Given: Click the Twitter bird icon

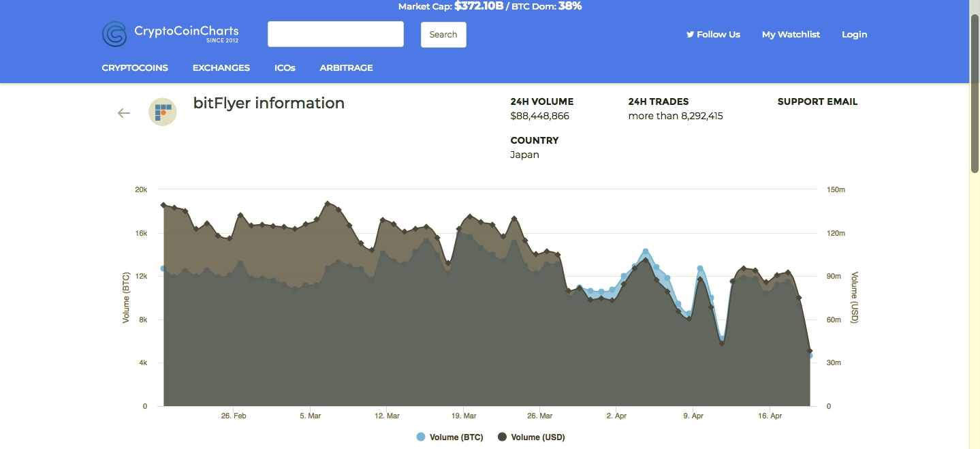Looking at the screenshot, I should pyautogui.click(x=690, y=34).
